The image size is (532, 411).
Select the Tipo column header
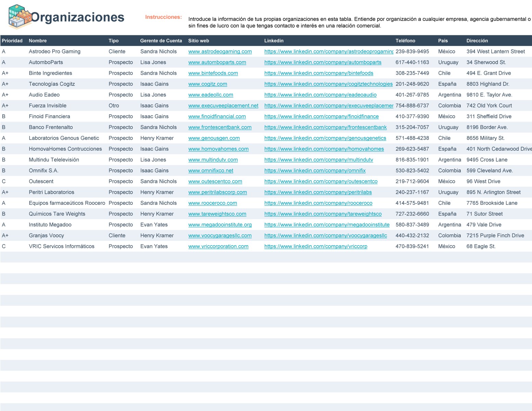coord(114,41)
